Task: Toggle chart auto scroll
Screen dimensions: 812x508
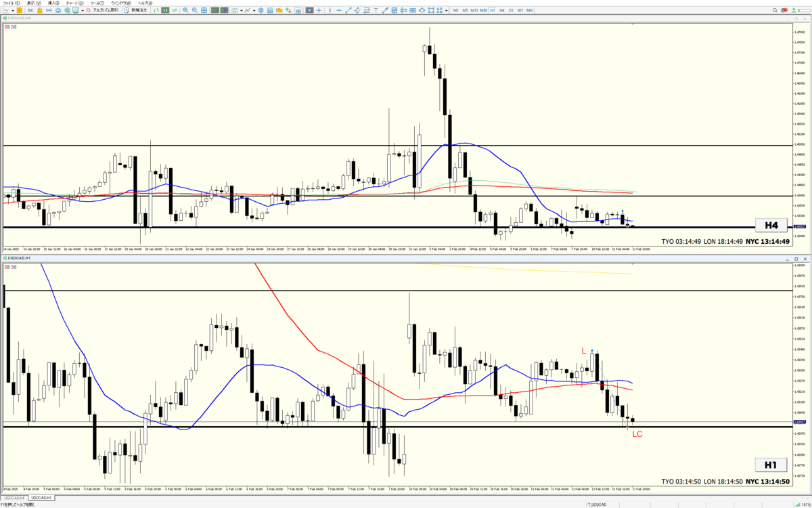Action: pyautogui.click(x=214, y=10)
